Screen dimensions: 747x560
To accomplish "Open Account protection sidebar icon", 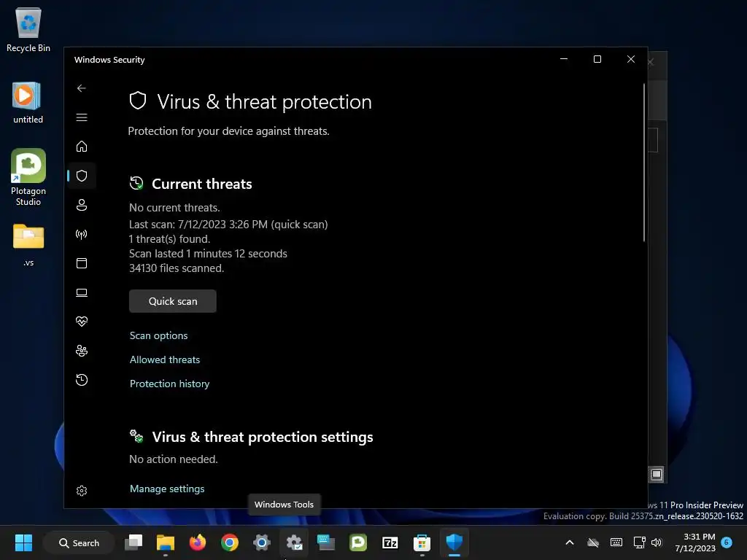I will pos(82,205).
